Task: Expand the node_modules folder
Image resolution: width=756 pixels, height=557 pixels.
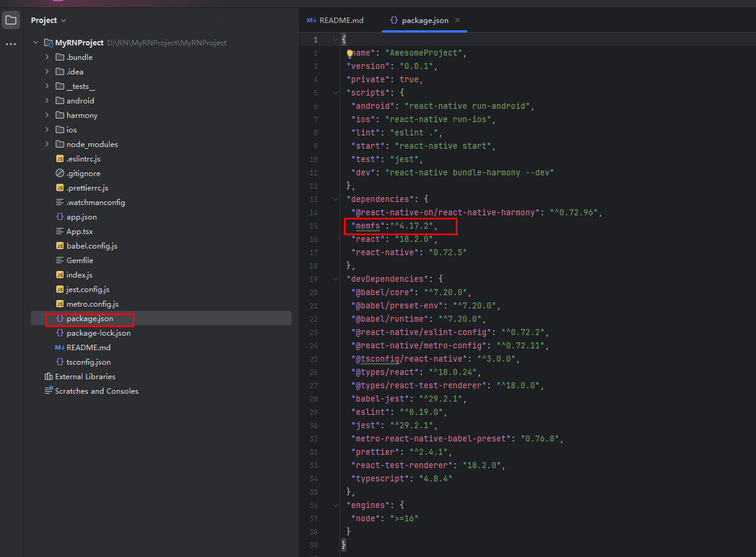Action: click(x=47, y=145)
